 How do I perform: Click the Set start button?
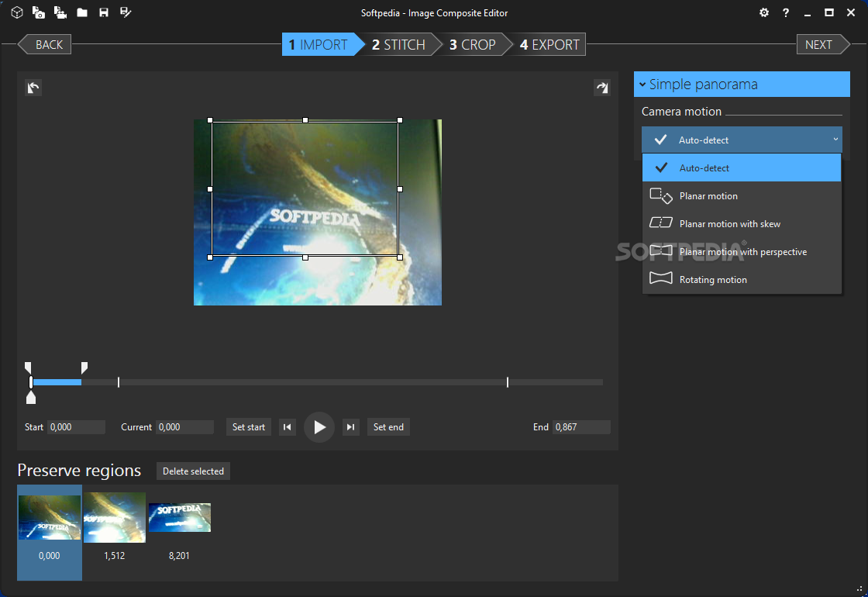coord(249,427)
